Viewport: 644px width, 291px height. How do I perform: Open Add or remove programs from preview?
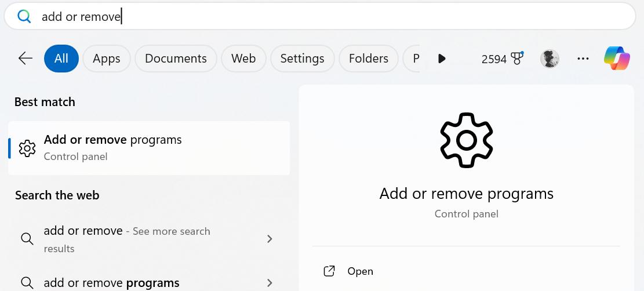click(x=360, y=271)
